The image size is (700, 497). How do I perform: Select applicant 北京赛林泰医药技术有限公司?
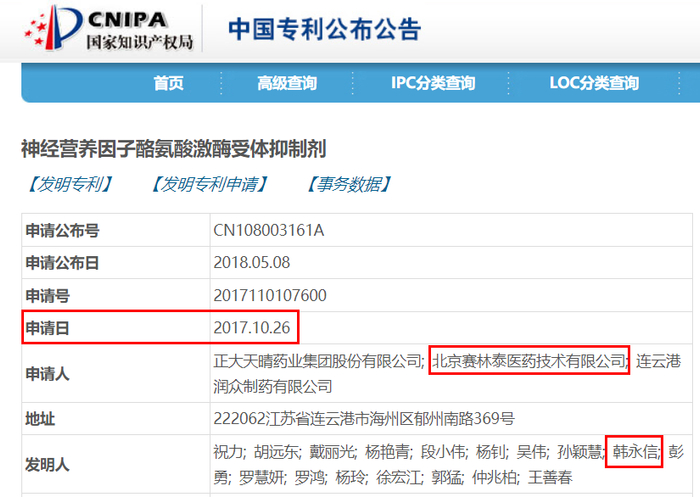click(529, 361)
